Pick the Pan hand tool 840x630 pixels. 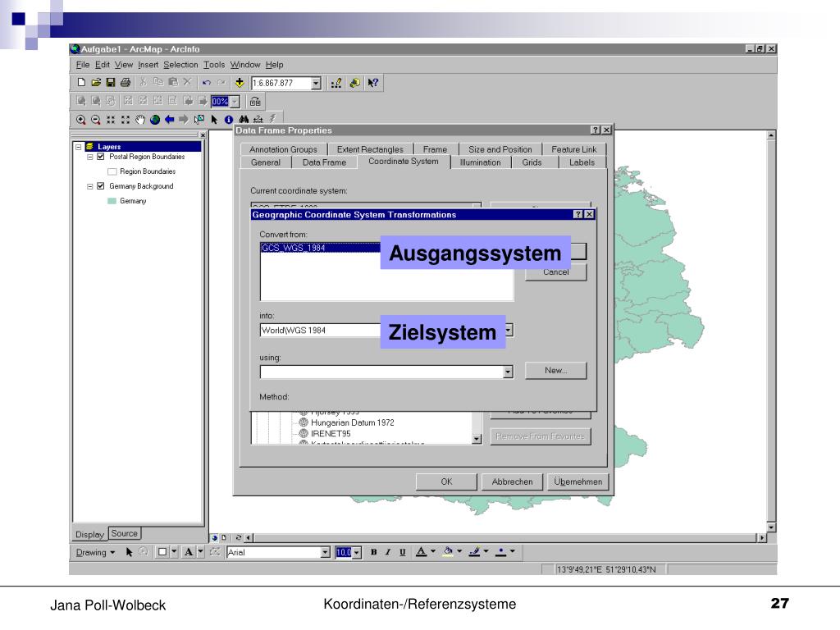pos(140,120)
